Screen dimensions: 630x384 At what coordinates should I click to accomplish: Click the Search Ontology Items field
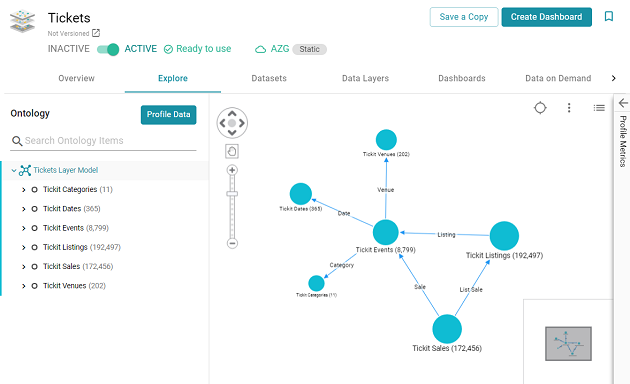pyautogui.click(x=103, y=141)
